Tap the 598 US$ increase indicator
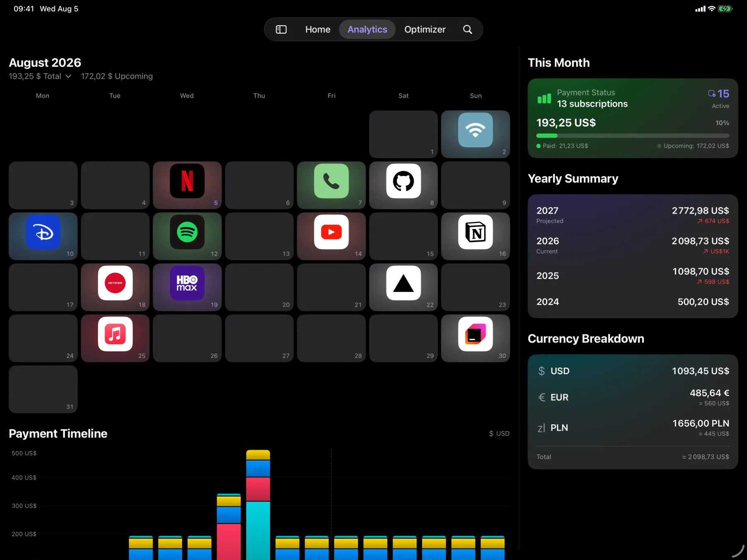Image resolution: width=747 pixels, height=560 pixels. (713, 282)
